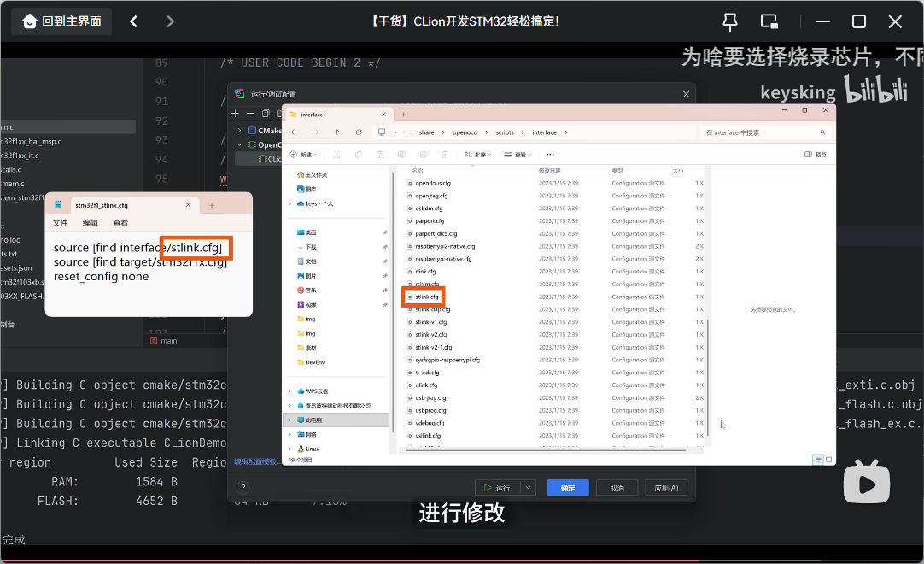Select the 'scripts' breadcrumb in address bar

[x=505, y=132]
